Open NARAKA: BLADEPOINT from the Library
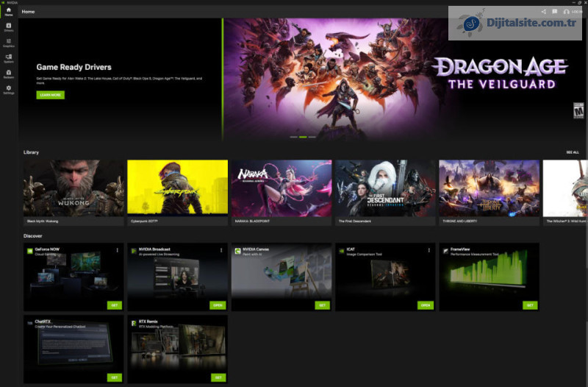 [282, 193]
